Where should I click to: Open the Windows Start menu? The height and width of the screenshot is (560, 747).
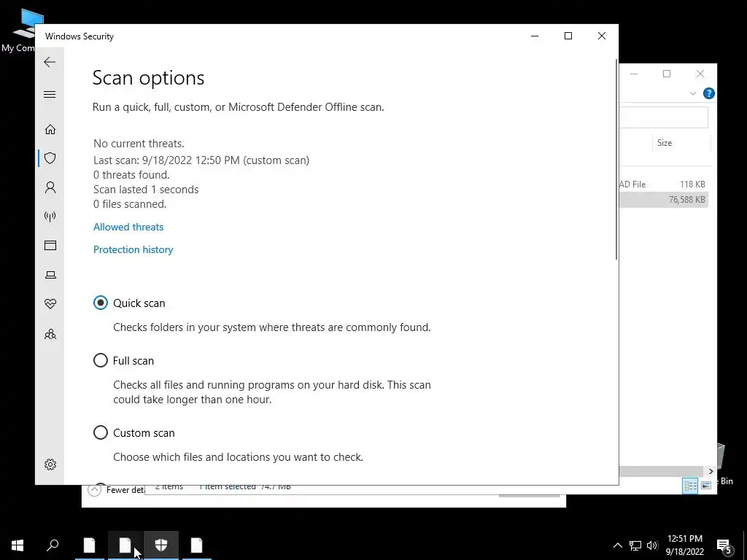click(18, 545)
